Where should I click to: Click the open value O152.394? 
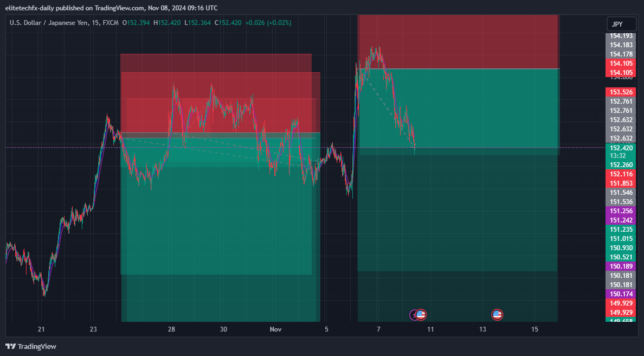(136, 23)
